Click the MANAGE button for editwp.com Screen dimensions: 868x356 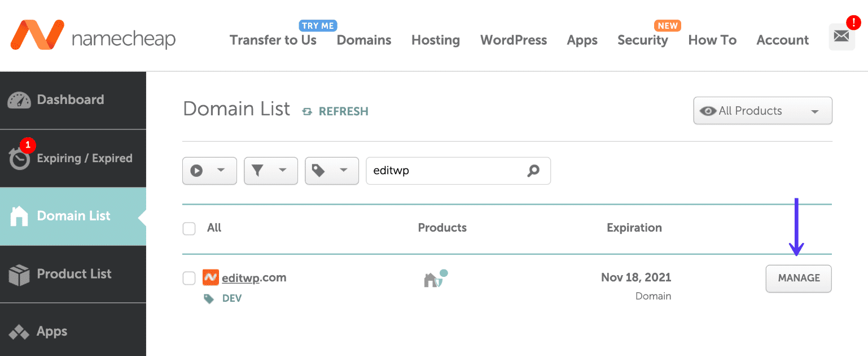tap(798, 278)
